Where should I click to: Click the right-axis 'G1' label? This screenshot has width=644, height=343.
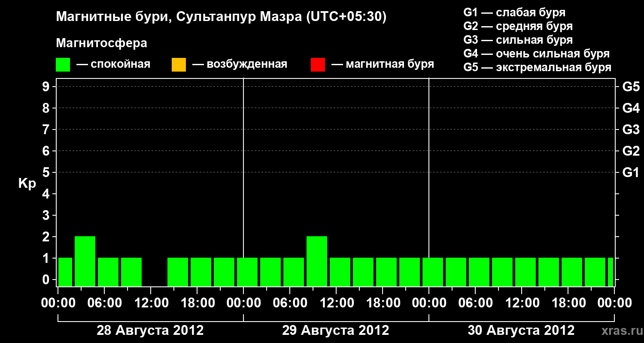(631, 172)
